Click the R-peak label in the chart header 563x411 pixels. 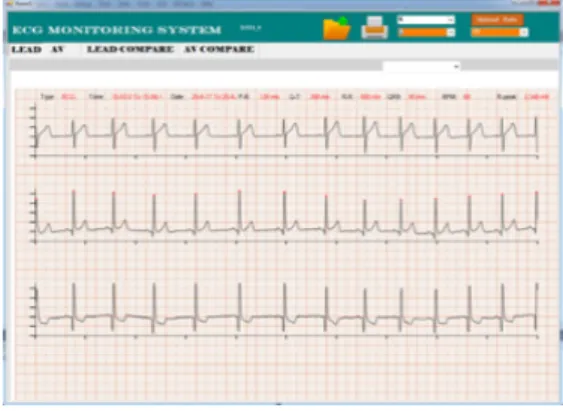pyautogui.click(x=506, y=97)
